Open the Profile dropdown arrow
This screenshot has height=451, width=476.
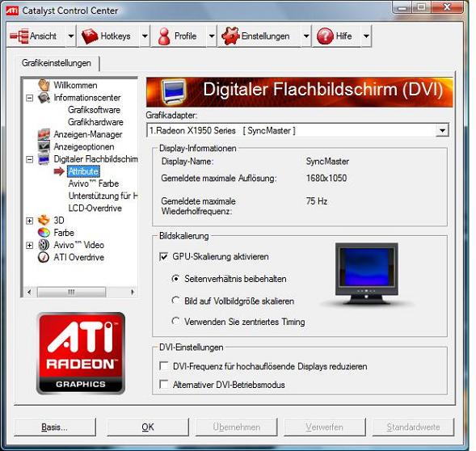pos(212,36)
